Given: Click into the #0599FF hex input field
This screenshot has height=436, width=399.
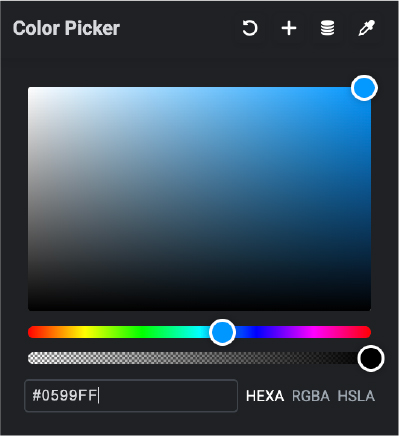Looking at the screenshot, I should tap(131, 396).
